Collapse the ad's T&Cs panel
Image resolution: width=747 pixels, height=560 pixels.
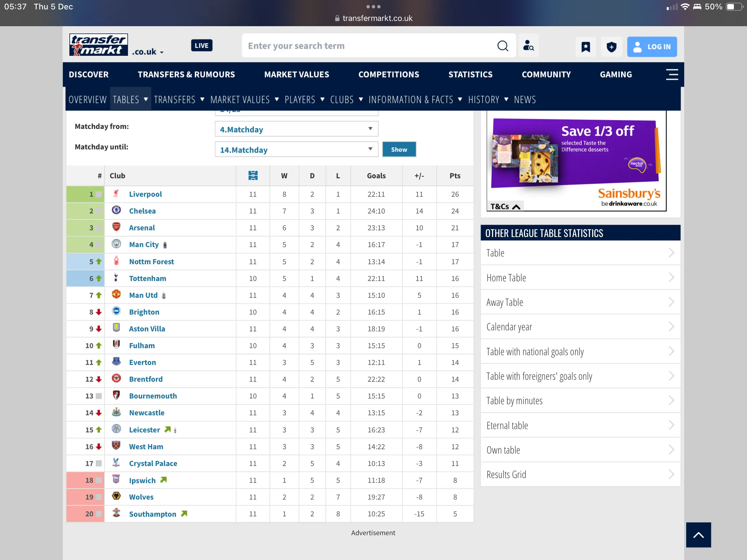(x=505, y=206)
